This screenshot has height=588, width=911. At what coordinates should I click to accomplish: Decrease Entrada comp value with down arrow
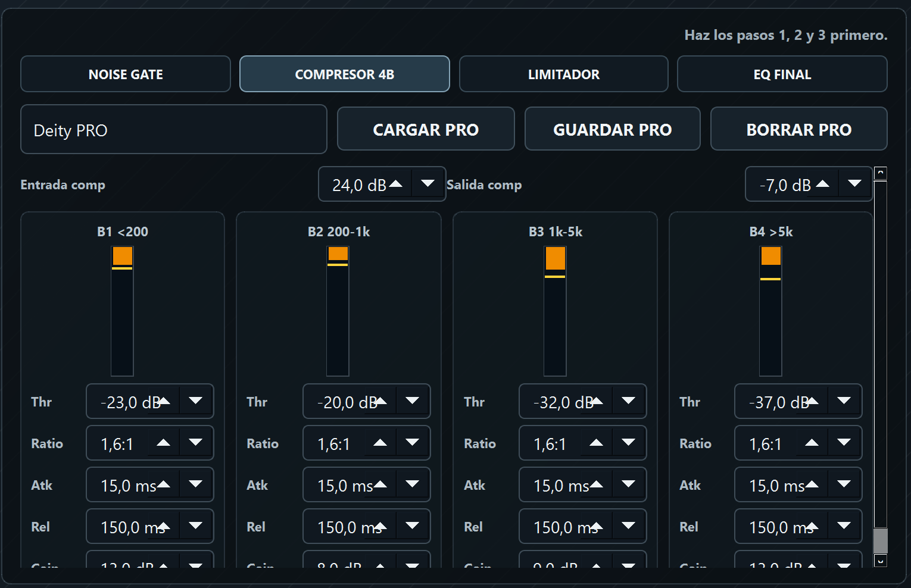428,184
